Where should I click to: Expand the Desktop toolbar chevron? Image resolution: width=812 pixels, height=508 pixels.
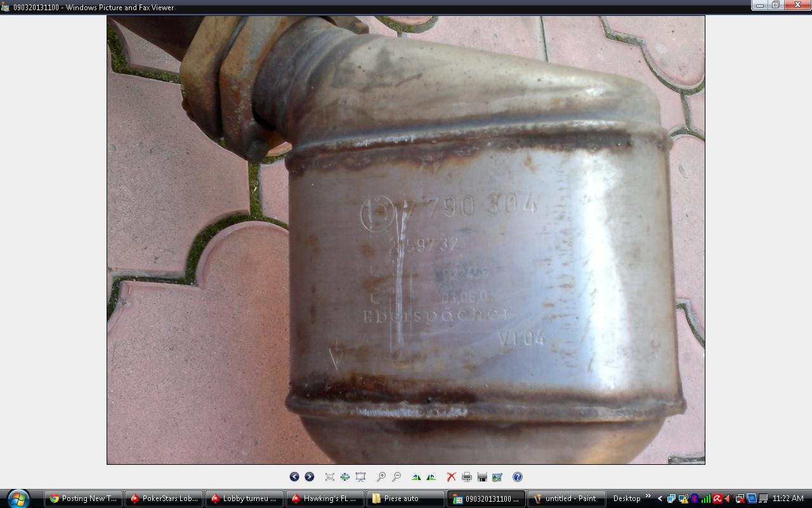(648, 496)
